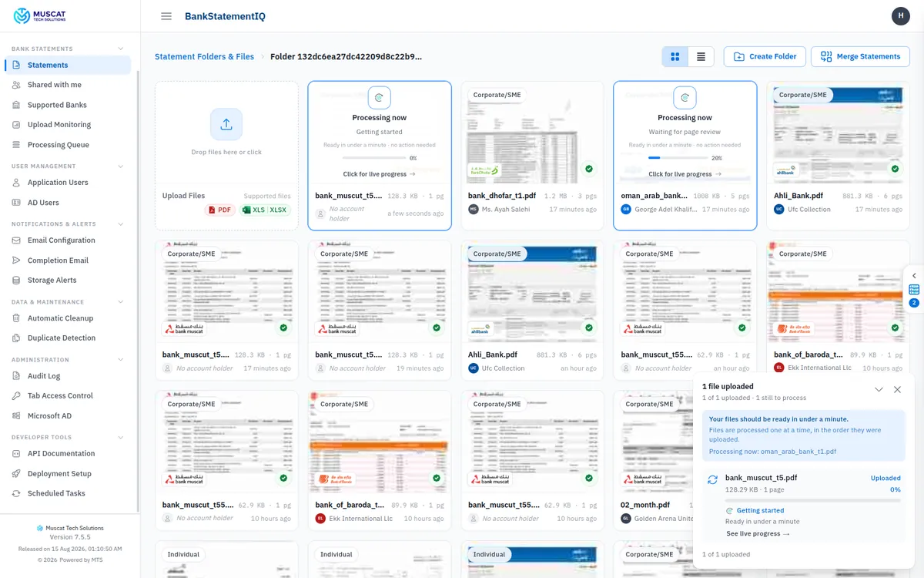Screen dimensions: 924x578
Task: Click Tab Access Control key icon
Action: [16, 395]
